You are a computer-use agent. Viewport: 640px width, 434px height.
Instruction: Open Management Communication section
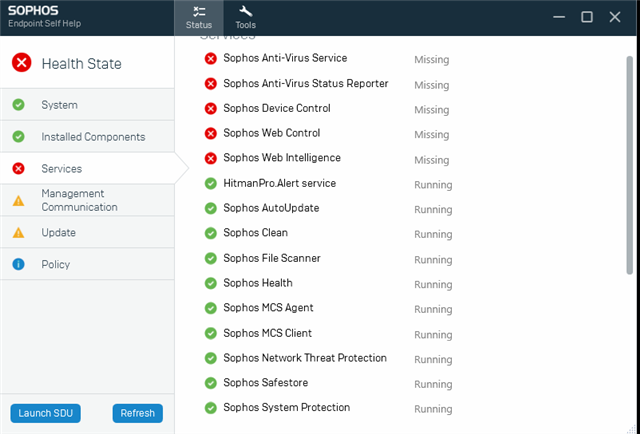[x=87, y=200]
